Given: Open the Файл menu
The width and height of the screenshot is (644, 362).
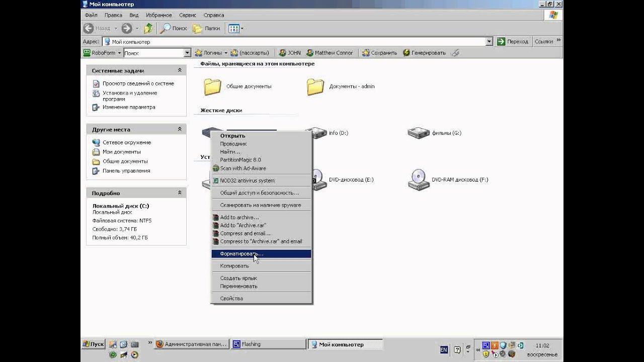Looking at the screenshot, I should [91, 15].
